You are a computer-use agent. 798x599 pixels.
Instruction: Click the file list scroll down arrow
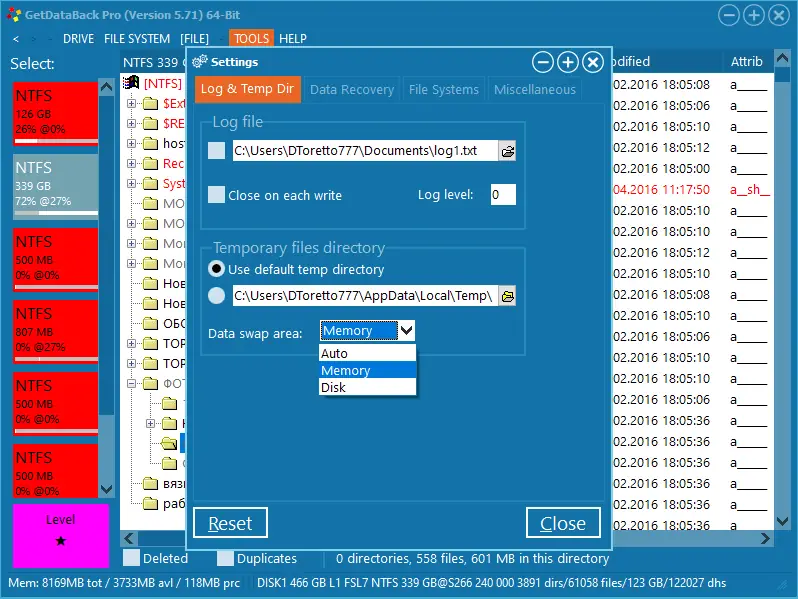782,521
